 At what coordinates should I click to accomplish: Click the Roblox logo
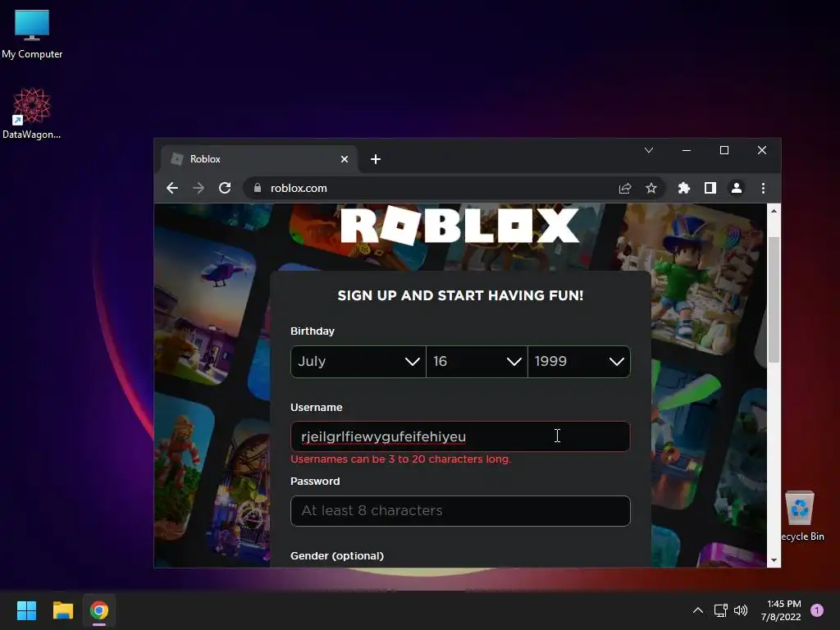[459, 226]
